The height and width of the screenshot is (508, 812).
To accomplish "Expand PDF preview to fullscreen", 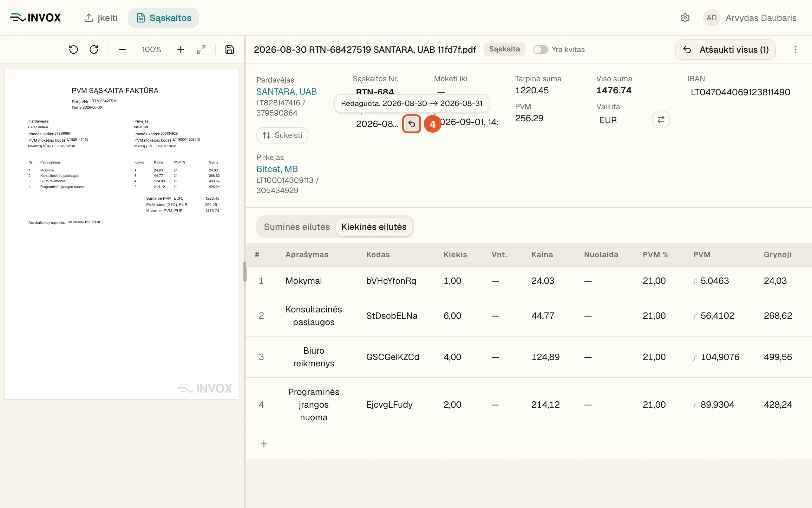I will point(201,50).
